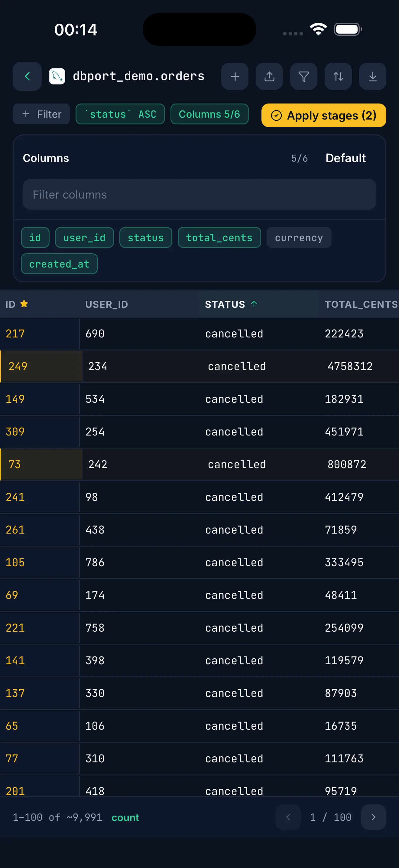
Task: Go to the previous page chevron
Action: pyautogui.click(x=288, y=817)
